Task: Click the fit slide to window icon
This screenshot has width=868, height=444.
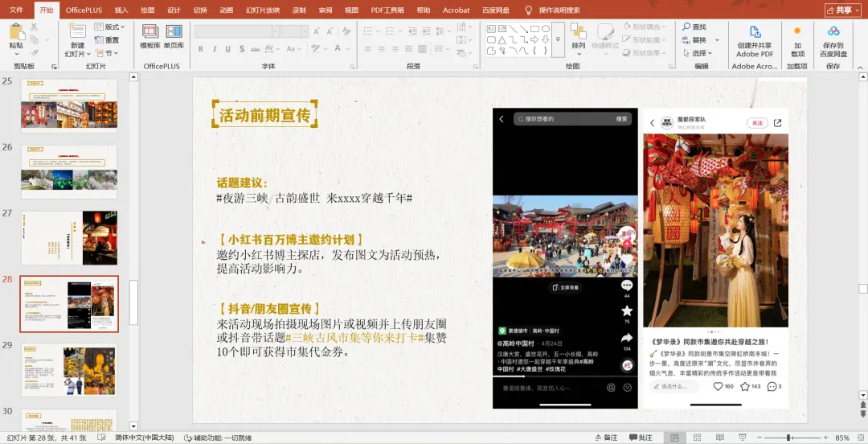Action: pos(860,438)
